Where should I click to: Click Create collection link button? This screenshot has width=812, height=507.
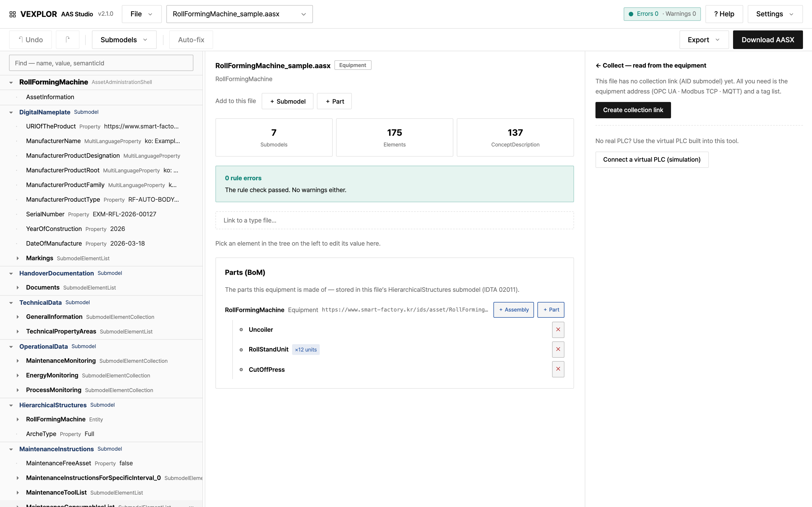[633, 110]
